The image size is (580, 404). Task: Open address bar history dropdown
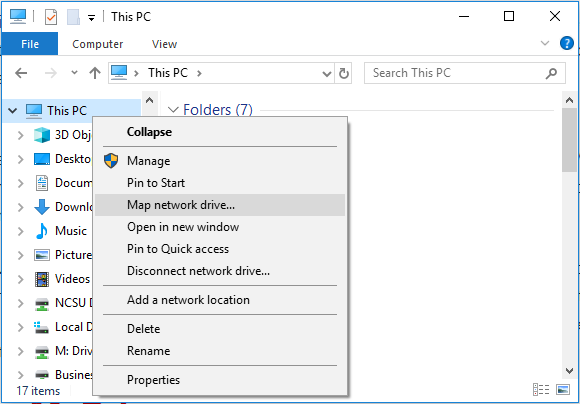327,74
